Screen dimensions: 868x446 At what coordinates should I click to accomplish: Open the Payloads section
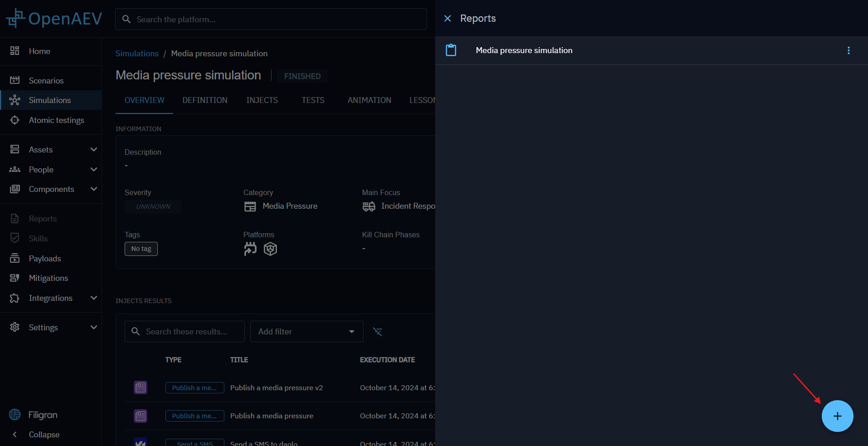click(45, 258)
